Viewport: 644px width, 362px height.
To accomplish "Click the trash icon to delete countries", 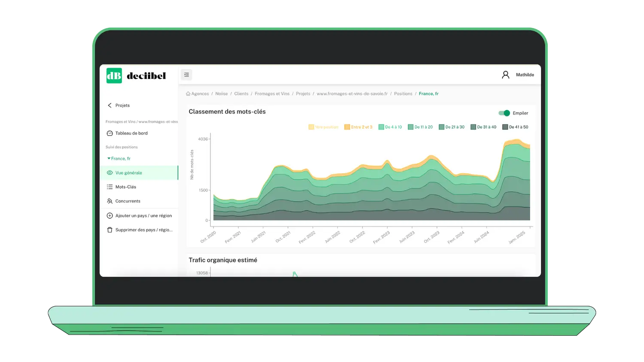I will click(x=109, y=230).
